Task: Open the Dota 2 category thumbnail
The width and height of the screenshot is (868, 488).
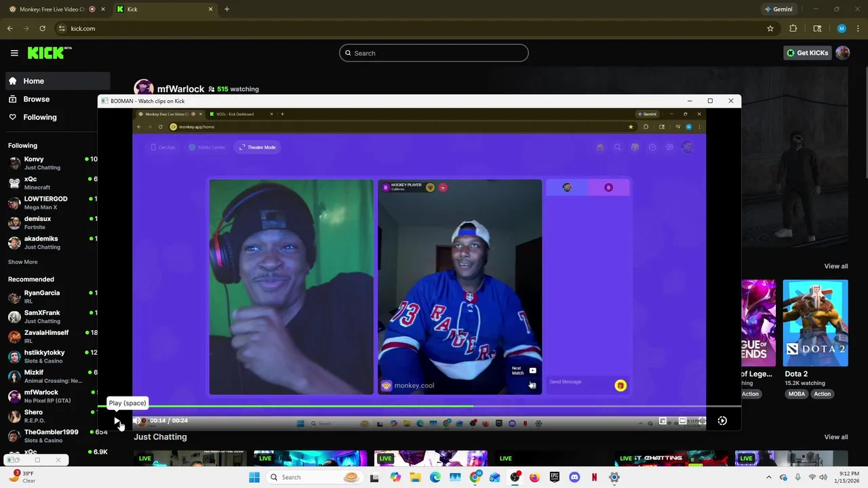Action: click(815, 323)
